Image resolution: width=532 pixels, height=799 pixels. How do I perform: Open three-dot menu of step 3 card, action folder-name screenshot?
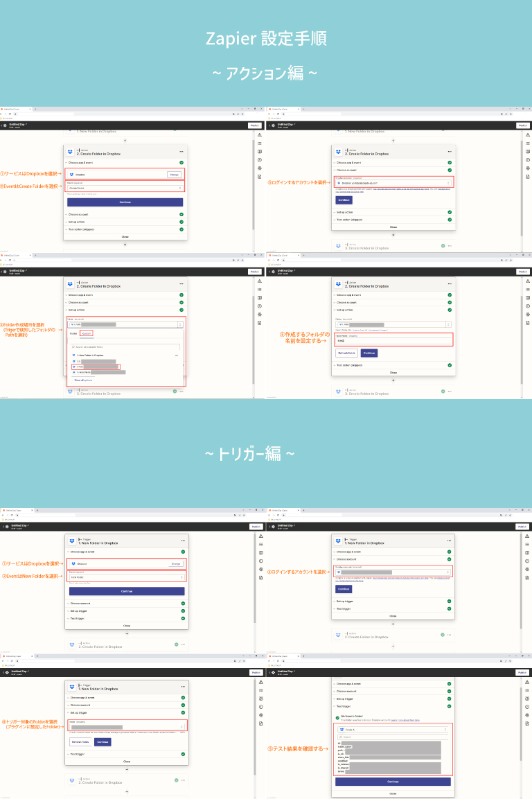[450, 392]
